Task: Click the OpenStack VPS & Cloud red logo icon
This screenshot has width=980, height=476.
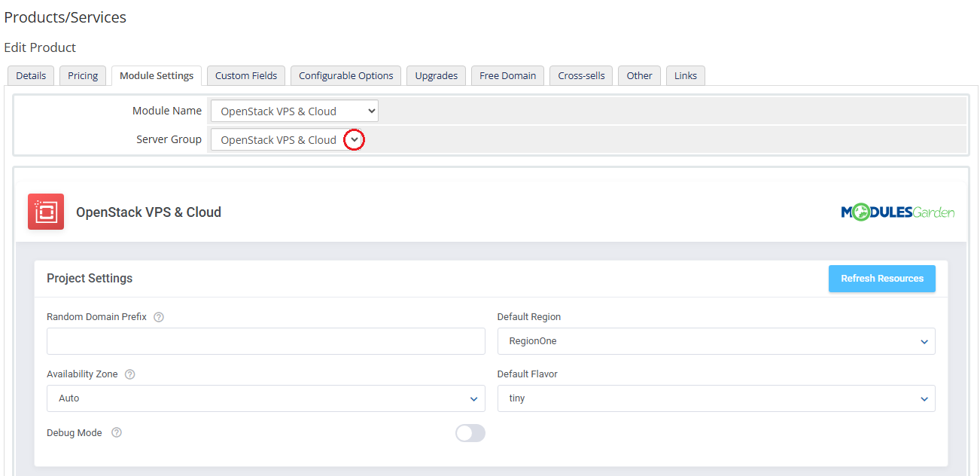Action: coord(46,212)
